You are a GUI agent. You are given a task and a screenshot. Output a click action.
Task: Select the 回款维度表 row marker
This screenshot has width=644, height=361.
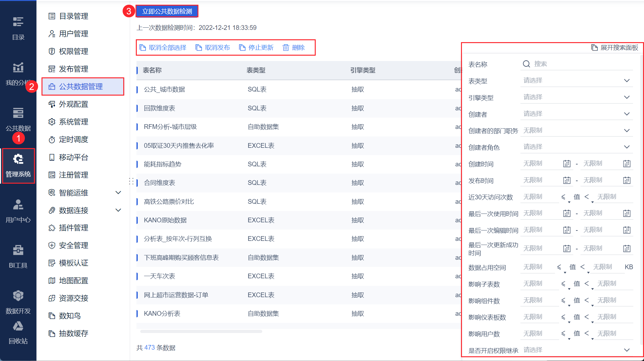137,108
